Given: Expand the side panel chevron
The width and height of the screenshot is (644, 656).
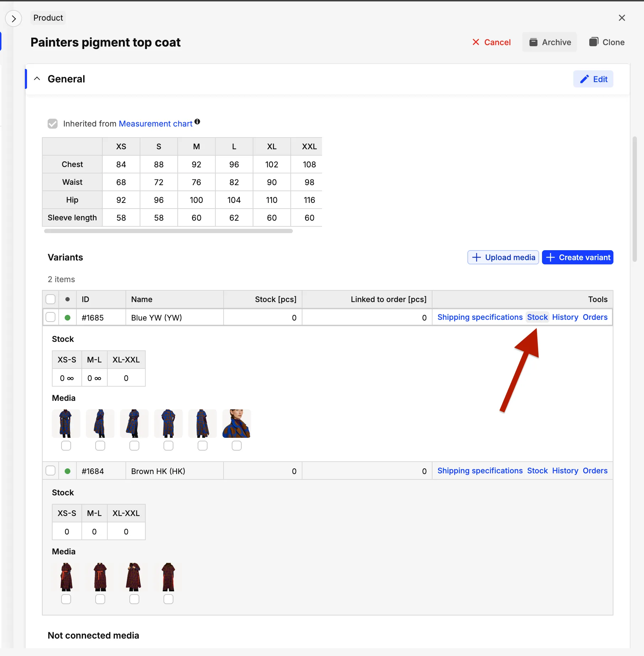Looking at the screenshot, I should [x=14, y=18].
